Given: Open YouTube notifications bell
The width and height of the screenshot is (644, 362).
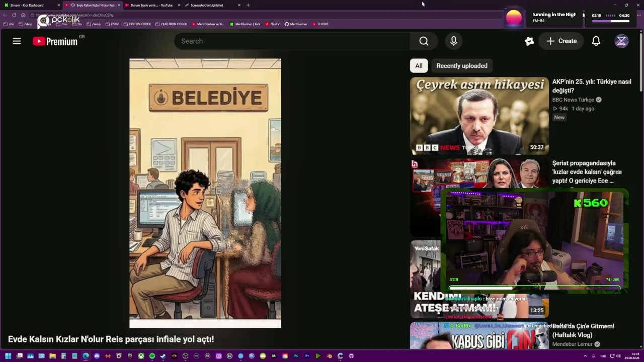Looking at the screenshot, I should [596, 41].
